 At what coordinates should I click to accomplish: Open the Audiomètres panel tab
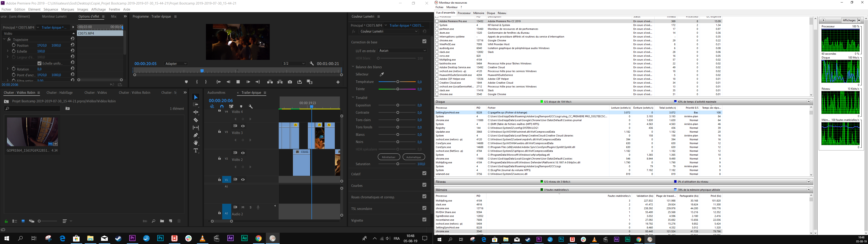pos(216,93)
